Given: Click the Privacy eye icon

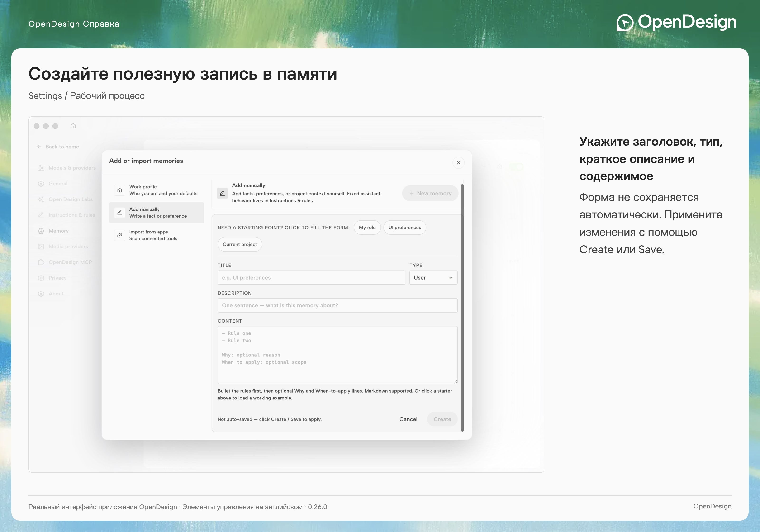Looking at the screenshot, I should tap(41, 278).
